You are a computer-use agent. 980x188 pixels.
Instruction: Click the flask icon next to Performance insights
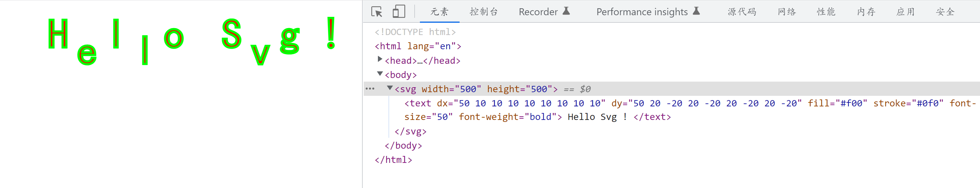696,11
